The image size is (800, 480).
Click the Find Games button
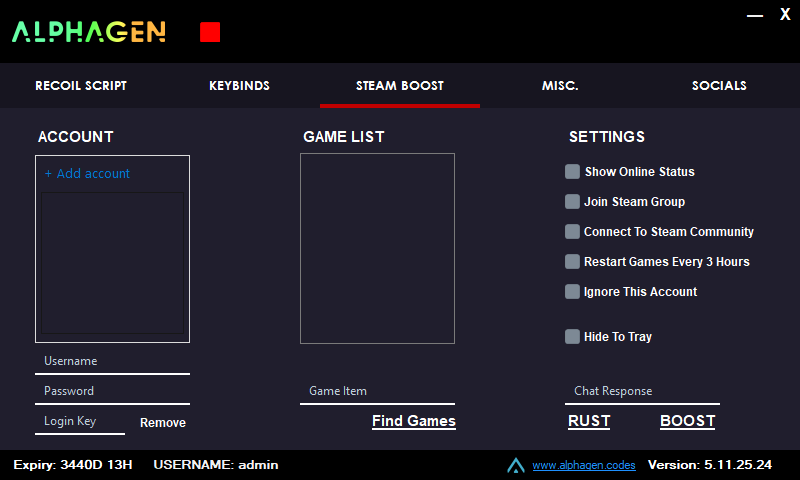coord(413,421)
